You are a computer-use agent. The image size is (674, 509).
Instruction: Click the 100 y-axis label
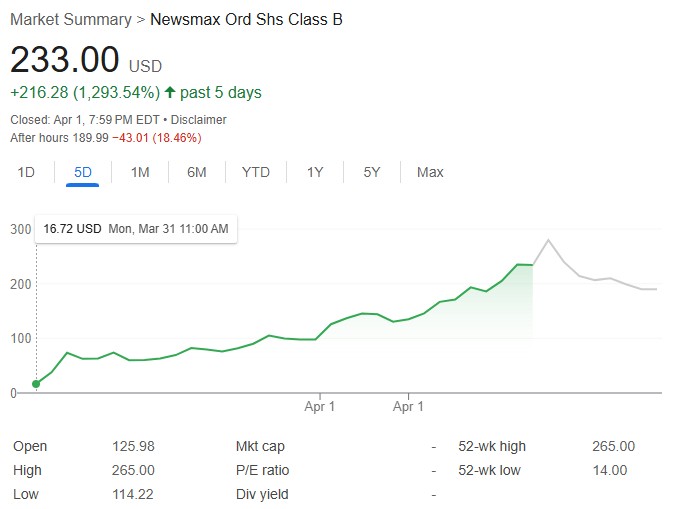(x=21, y=338)
